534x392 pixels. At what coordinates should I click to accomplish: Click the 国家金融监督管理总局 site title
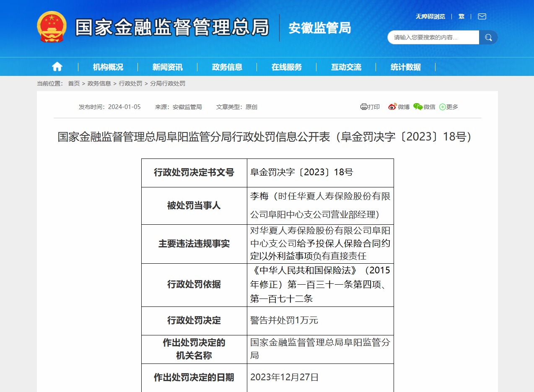click(x=172, y=28)
